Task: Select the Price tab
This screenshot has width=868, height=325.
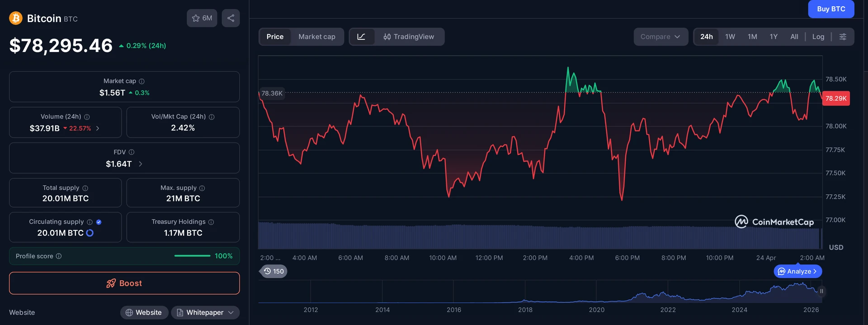Action: click(275, 37)
